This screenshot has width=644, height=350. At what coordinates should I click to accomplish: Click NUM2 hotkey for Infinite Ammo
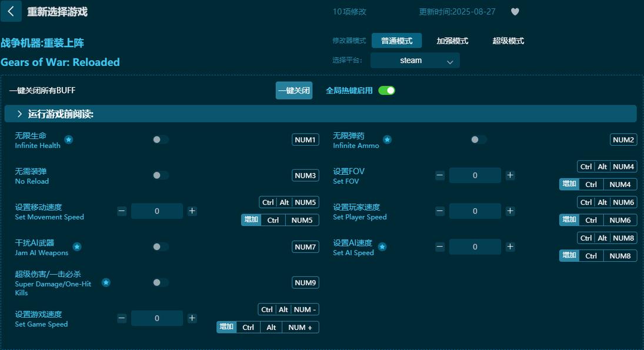click(623, 139)
